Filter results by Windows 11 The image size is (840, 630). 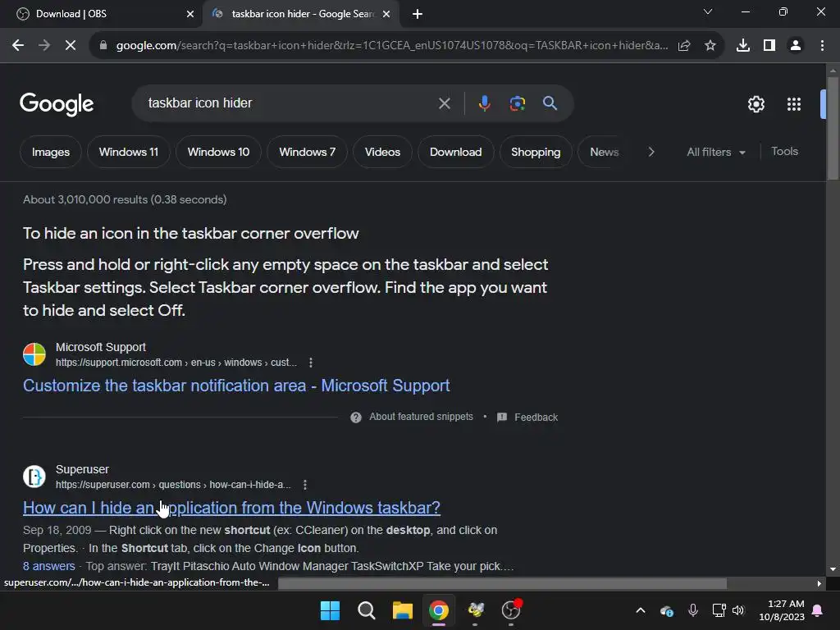point(129,152)
